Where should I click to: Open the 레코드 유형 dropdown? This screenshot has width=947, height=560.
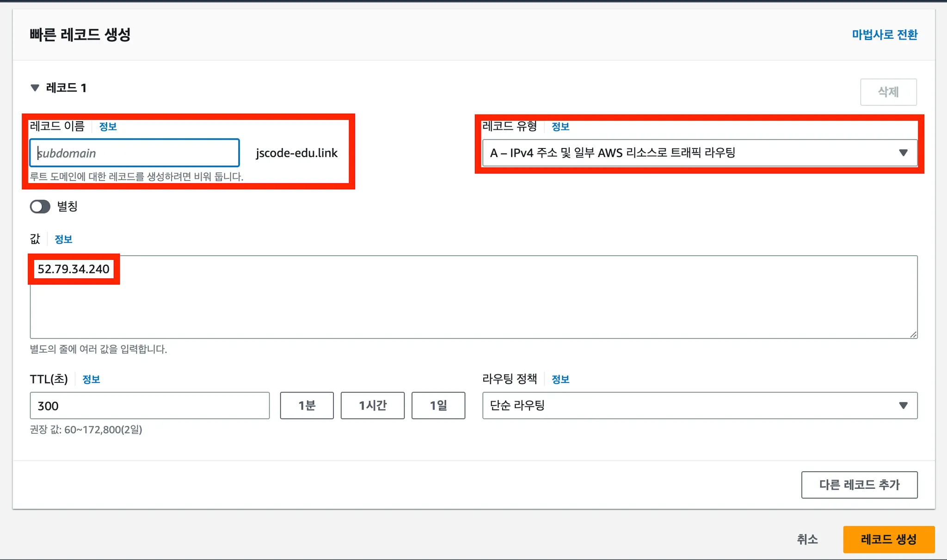click(699, 153)
